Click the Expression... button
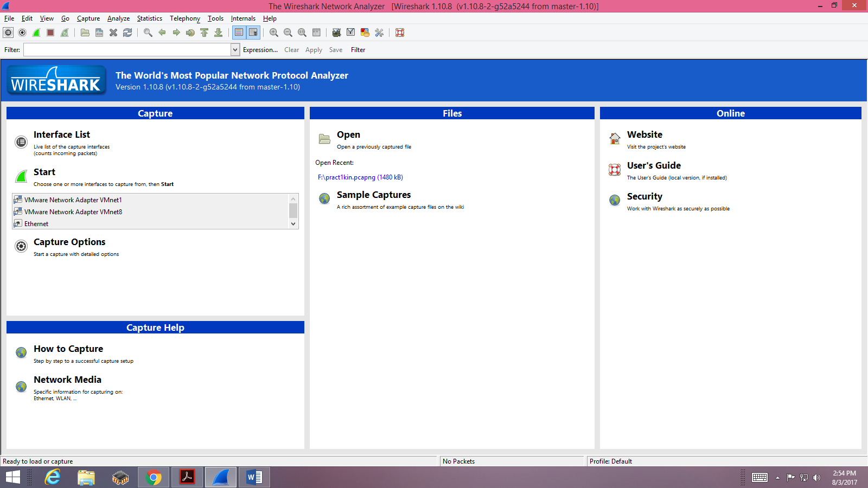Image resolution: width=868 pixels, height=488 pixels. [260, 50]
